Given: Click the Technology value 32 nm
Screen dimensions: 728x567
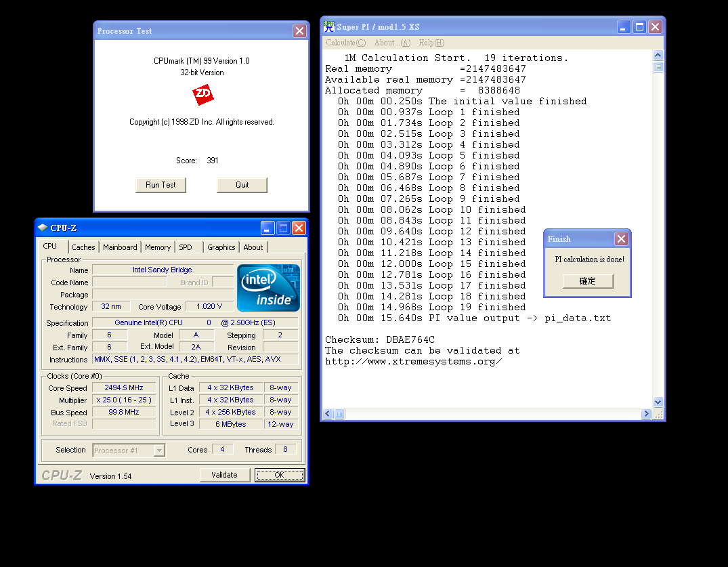Looking at the screenshot, I should click(112, 306).
